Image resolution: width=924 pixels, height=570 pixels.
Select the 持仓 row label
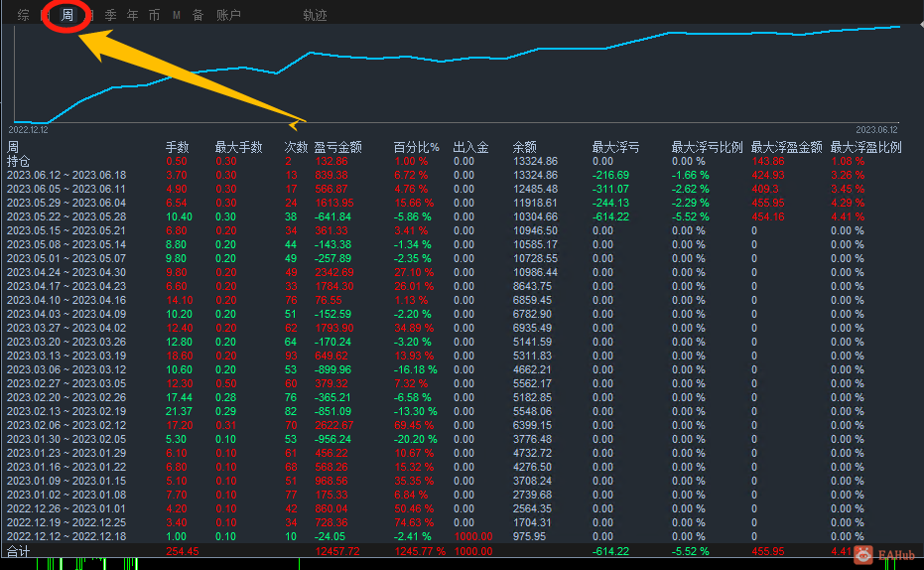click(x=18, y=161)
